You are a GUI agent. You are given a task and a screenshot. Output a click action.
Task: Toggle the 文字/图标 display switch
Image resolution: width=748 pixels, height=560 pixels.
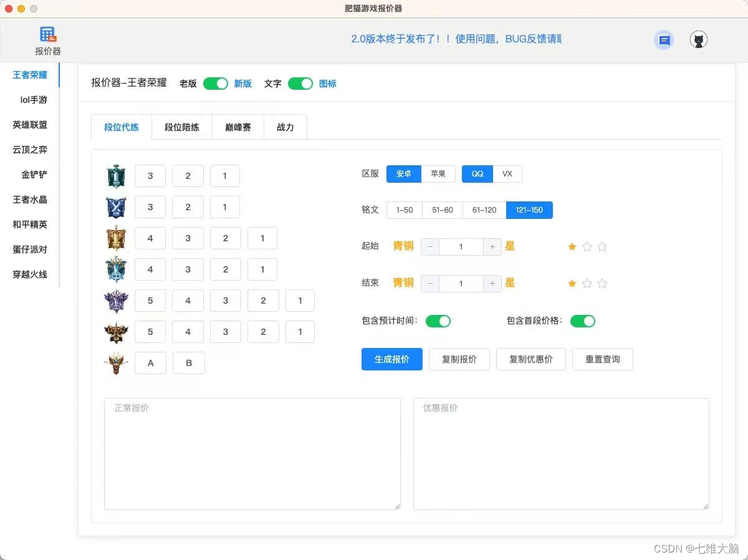(300, 84)
